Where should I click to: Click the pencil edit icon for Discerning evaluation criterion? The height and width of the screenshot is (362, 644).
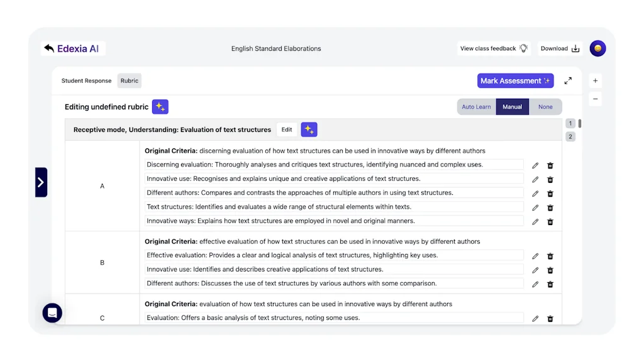point(535,165)
